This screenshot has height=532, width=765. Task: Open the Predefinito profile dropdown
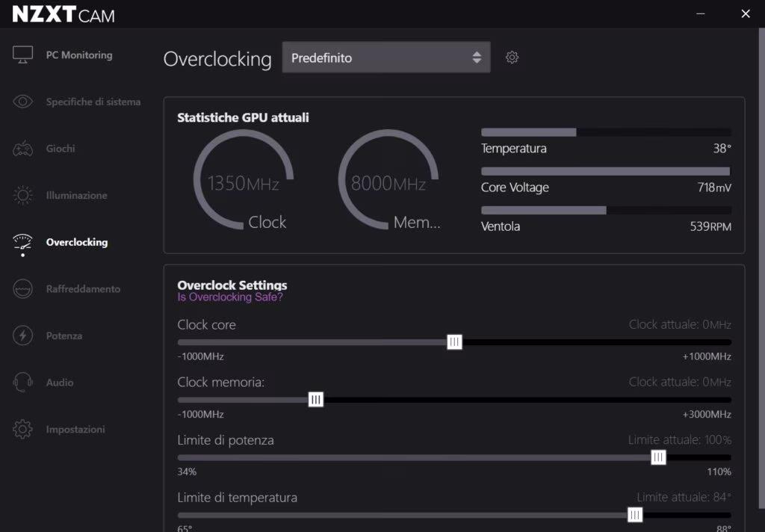point(386,57)
